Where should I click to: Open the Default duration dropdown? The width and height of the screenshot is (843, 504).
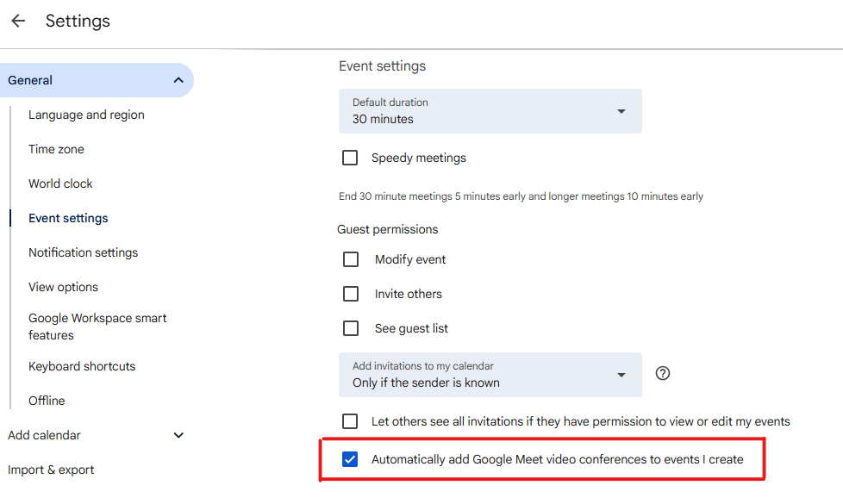490,111
